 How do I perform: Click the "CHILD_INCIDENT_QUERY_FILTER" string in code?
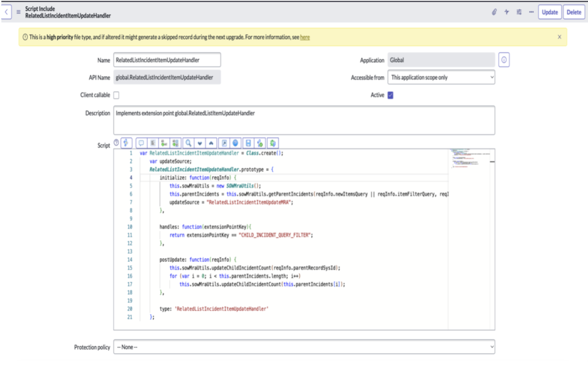point(275,235)
